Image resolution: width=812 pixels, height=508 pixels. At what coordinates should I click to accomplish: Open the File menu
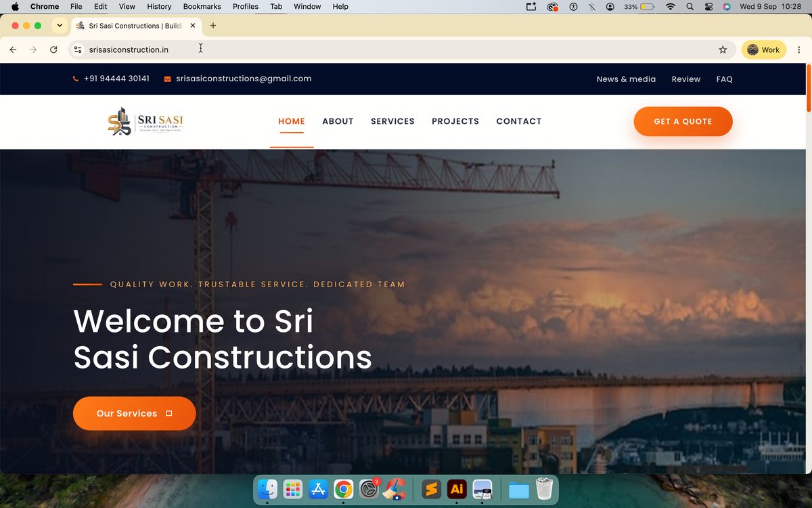pos(76,6)
